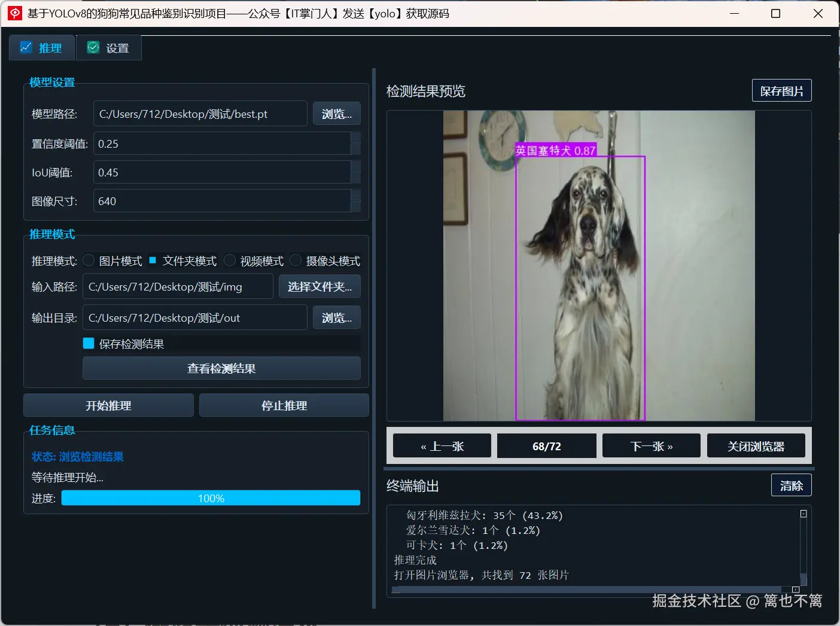Increase 图像尺寸 with the up stepper

click(356, 195)
